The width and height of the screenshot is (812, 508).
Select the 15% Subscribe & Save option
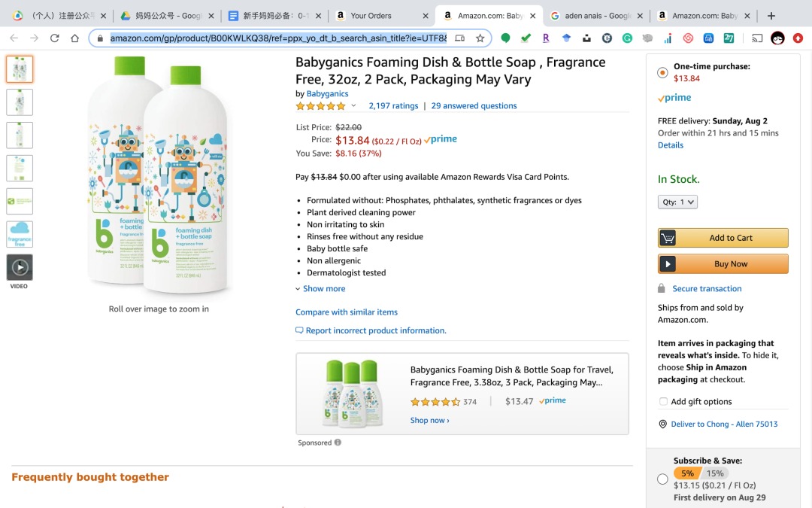pyautogui.click(x=715, y=473)
